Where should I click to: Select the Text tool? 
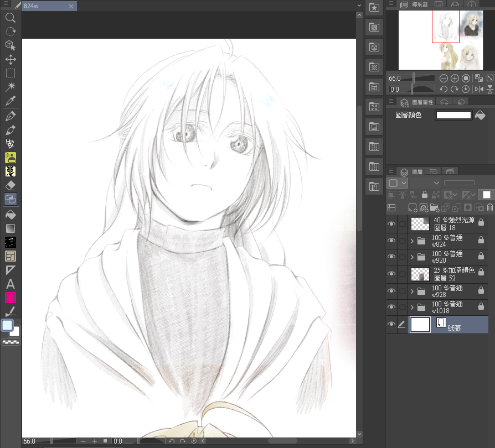click(11, 284)
